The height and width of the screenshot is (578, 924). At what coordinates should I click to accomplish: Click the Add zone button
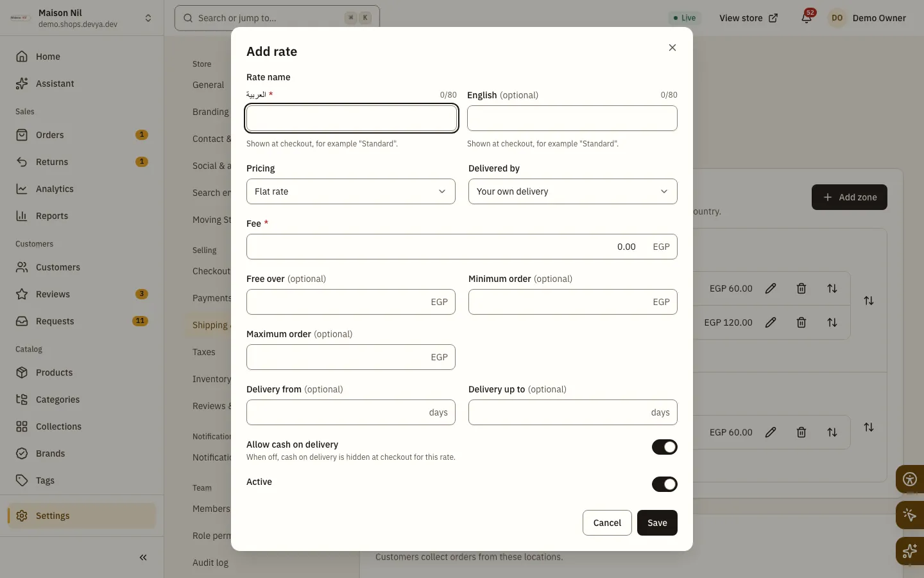click(x=850, y=197)
